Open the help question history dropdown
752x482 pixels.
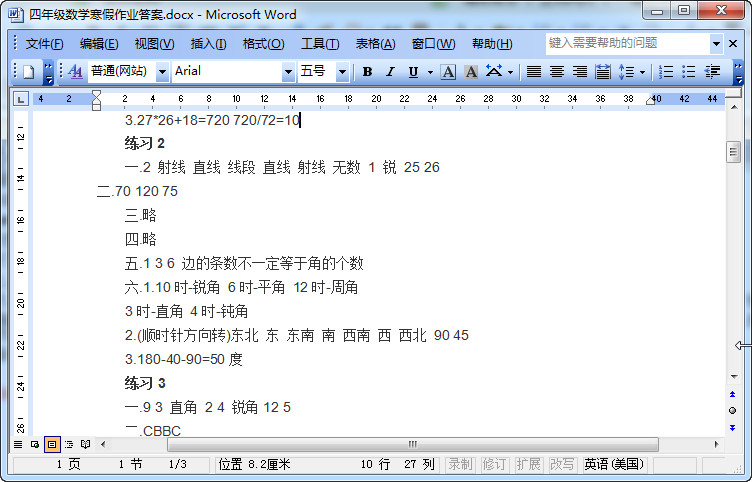[716, 44]
